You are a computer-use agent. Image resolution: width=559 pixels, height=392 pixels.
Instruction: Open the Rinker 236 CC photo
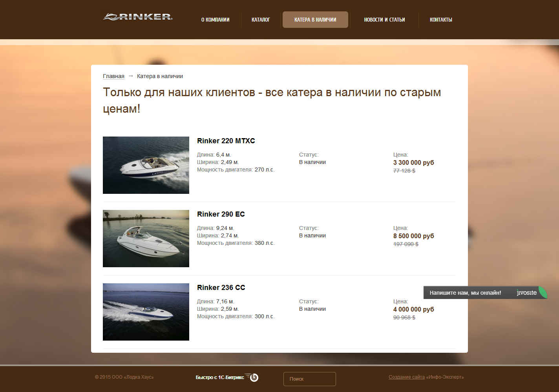click(x=146, y=312)
